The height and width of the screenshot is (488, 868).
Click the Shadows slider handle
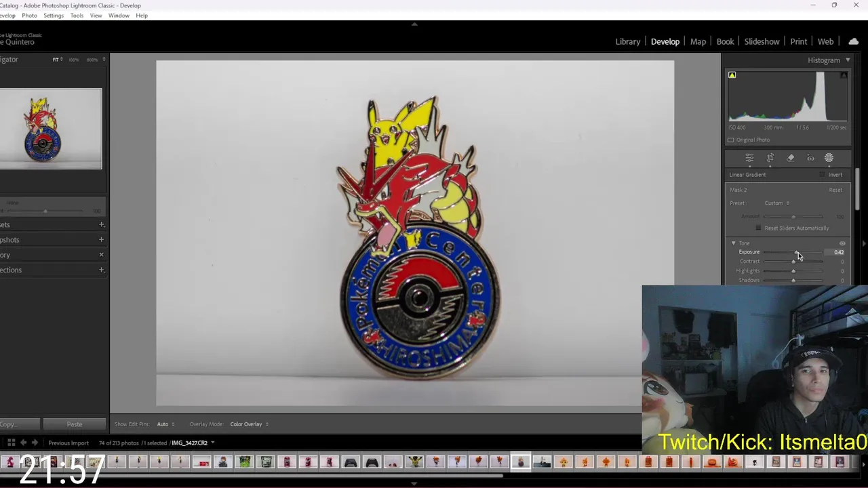[793, 281]
